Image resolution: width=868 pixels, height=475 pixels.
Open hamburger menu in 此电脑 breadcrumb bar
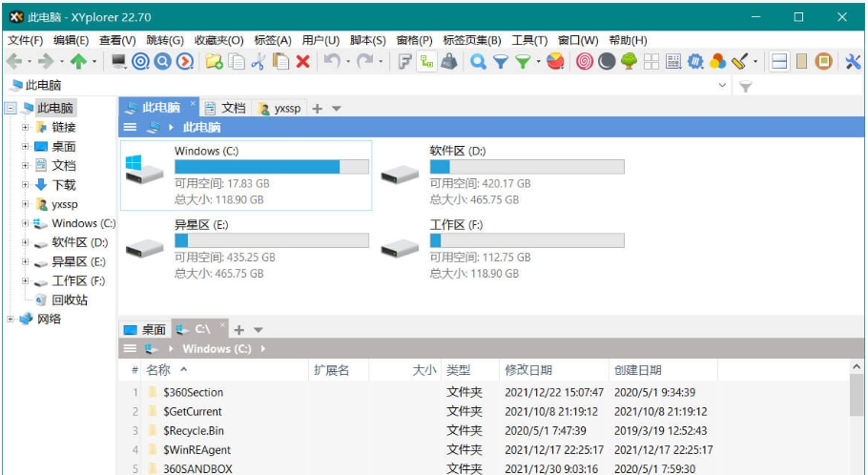click(130, 127)
